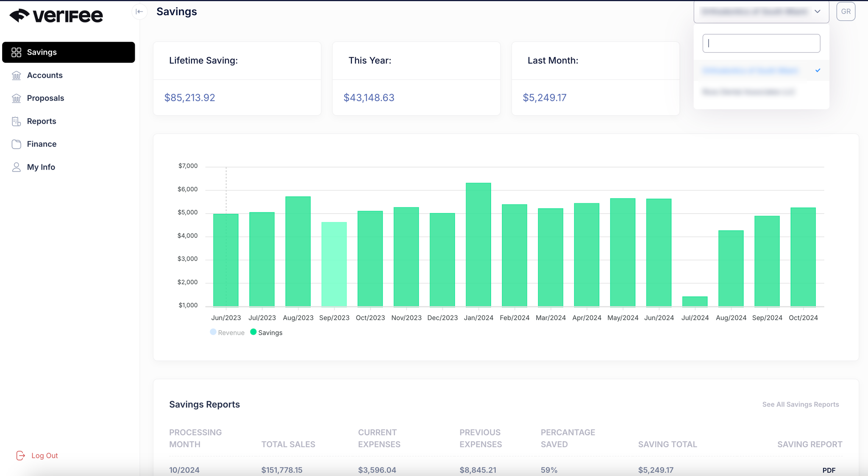868x476 pixels.
Task: Open the Proposals menu item
Action: pos(45,98)
